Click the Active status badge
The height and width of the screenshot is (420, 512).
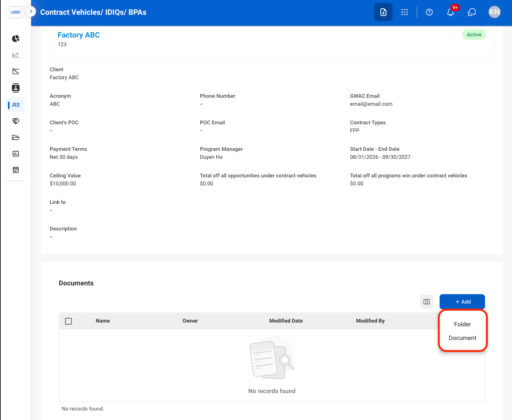click(474, 34)
